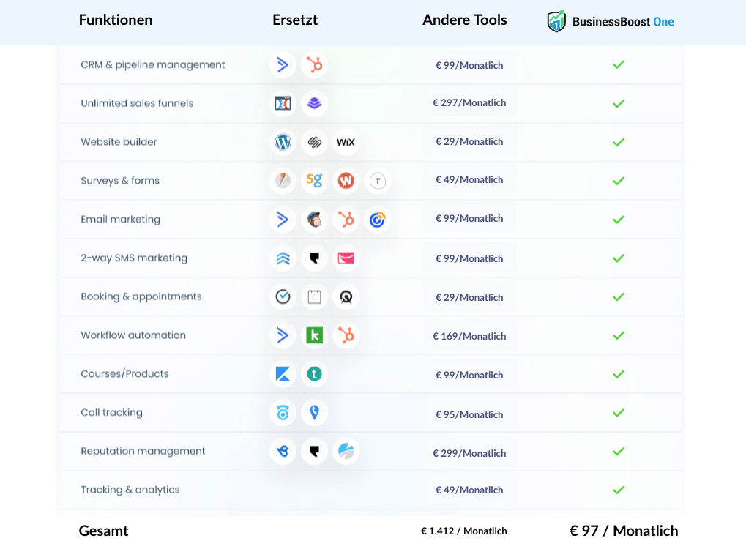Viewport: 746px width, 560px height.
Task: Click the Typeform icon in Surveys & forms row
Action: click(x=377, y=181)
